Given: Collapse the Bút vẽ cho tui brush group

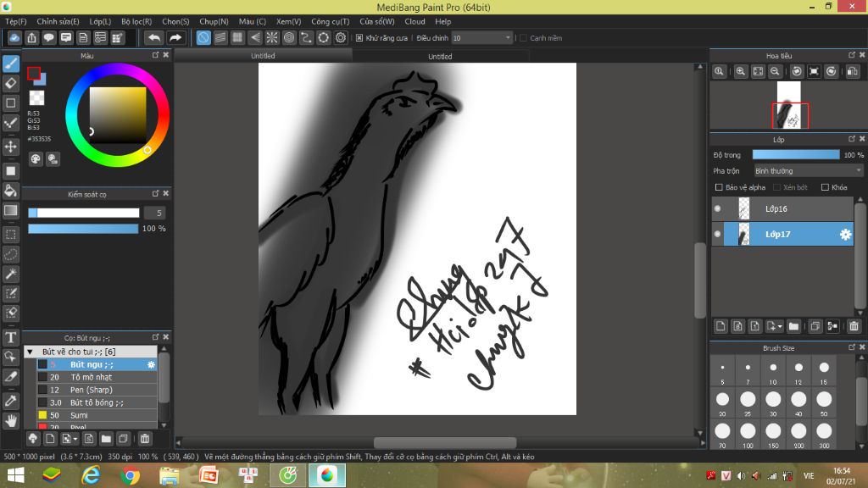Looking at the screenshot, I should tap(31, 352).
